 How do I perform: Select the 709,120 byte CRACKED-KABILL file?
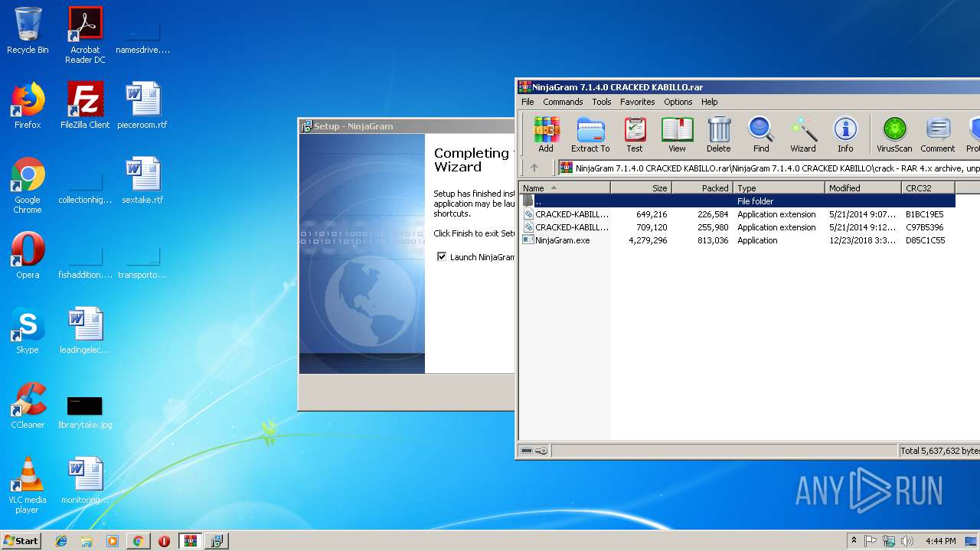point(738,227)
